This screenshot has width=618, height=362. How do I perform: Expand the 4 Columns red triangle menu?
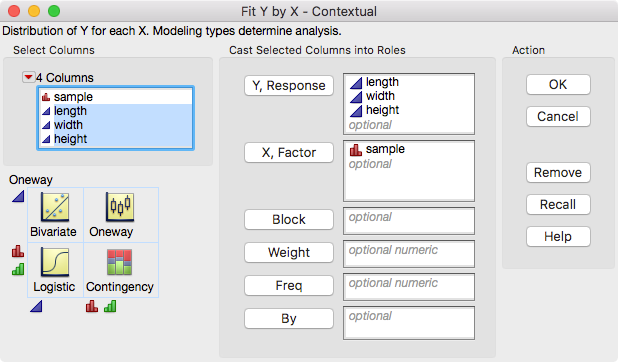coord(28,77)
